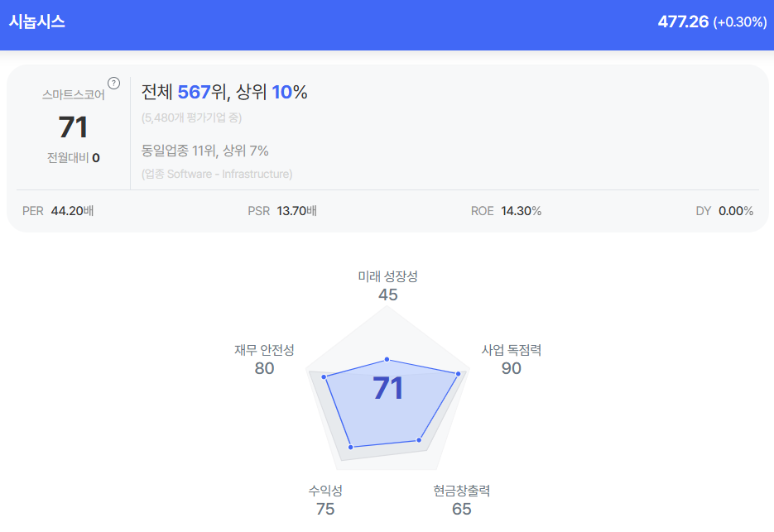Click the PSR 13.70배 metric
The width and height of the screenshot is (774, 532).
[282, 211]
